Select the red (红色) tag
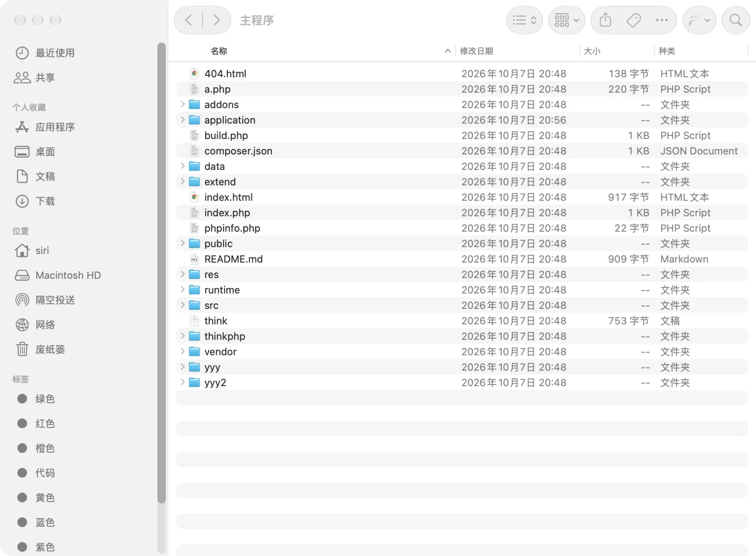756x556 pixels. tap(36, 423)
